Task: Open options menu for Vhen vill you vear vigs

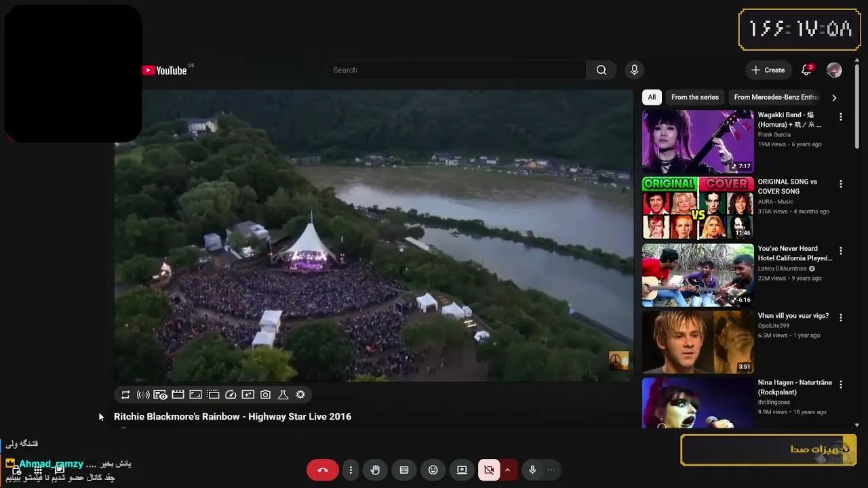Action: (x=841, y=317)
